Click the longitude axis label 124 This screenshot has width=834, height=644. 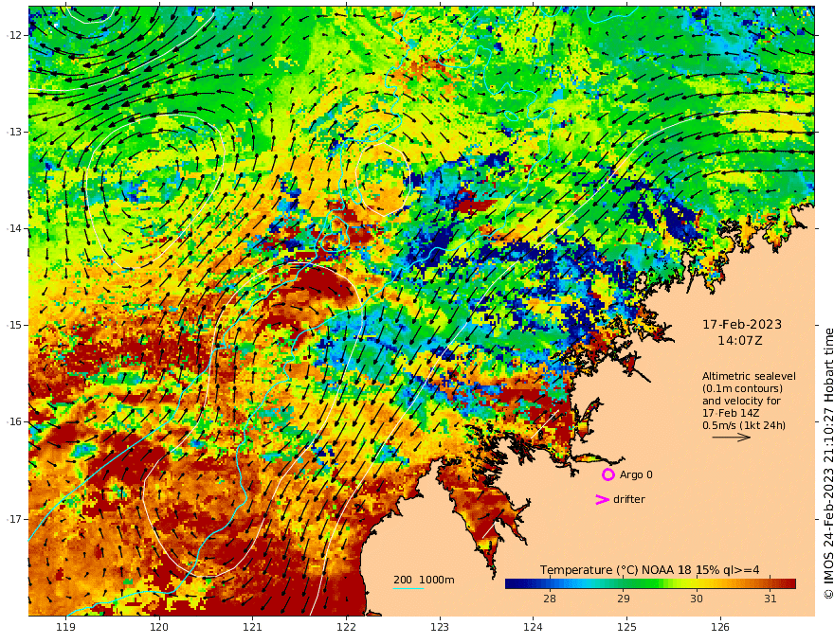[533, 627]
